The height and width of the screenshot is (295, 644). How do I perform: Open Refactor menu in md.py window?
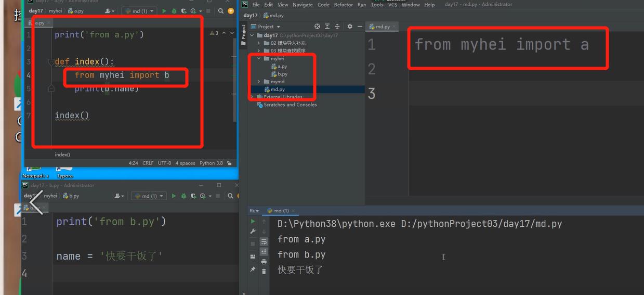[x=343, y=5]
